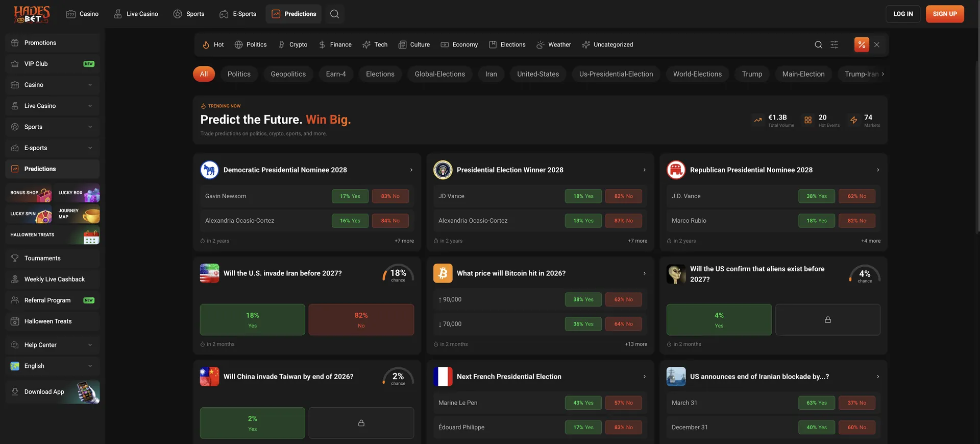Open Democratic Presidential Nominee 2028 with its chevron
The height and width of the screenshot is (444, 980).
tap(411, 170)
